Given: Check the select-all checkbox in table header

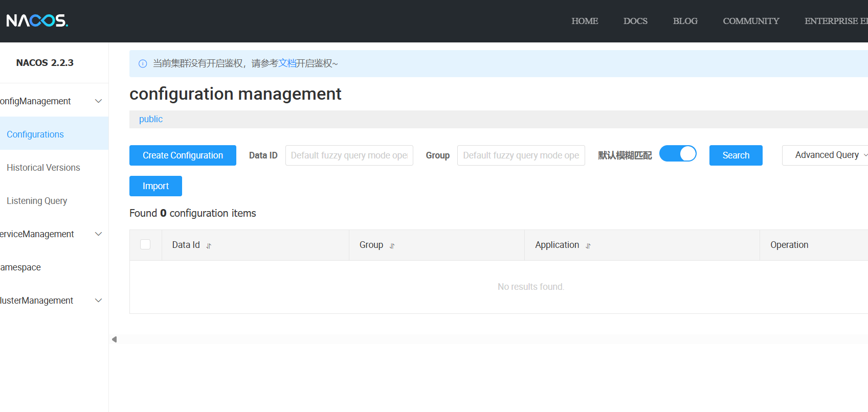Looking at the screenshot, I should 145,244.
